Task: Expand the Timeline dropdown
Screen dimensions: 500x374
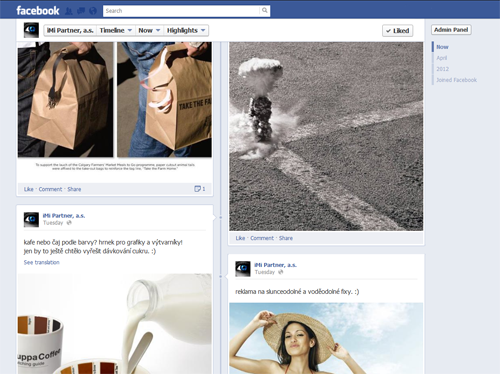Action: tap(116, 30)
